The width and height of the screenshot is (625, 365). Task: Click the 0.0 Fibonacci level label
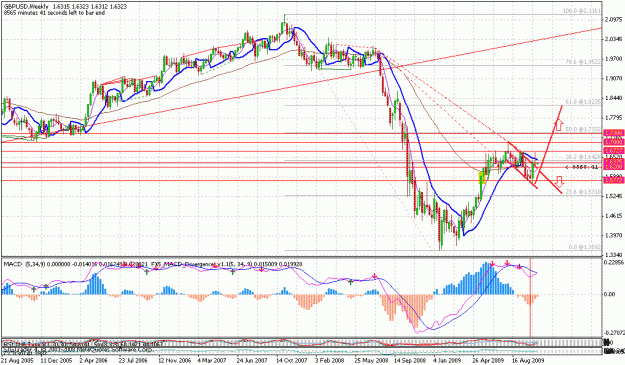pyautogui.click(x=584, y=247)
